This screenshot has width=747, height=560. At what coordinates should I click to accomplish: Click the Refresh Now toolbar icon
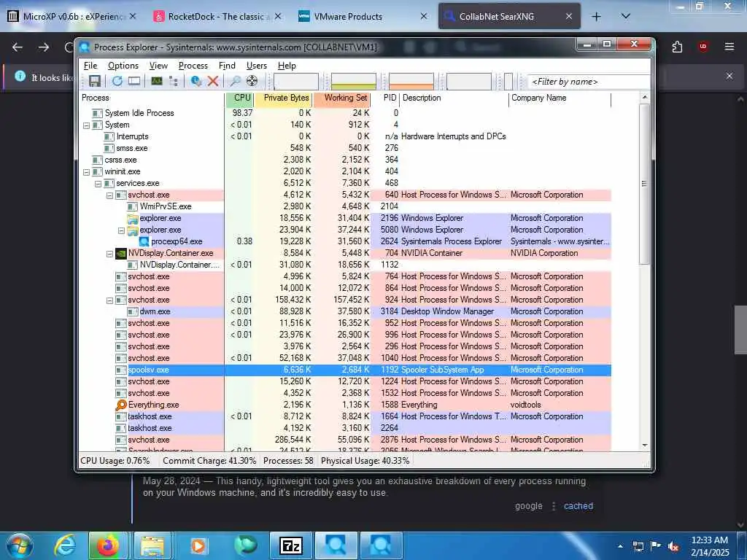[x=117, y=81]
